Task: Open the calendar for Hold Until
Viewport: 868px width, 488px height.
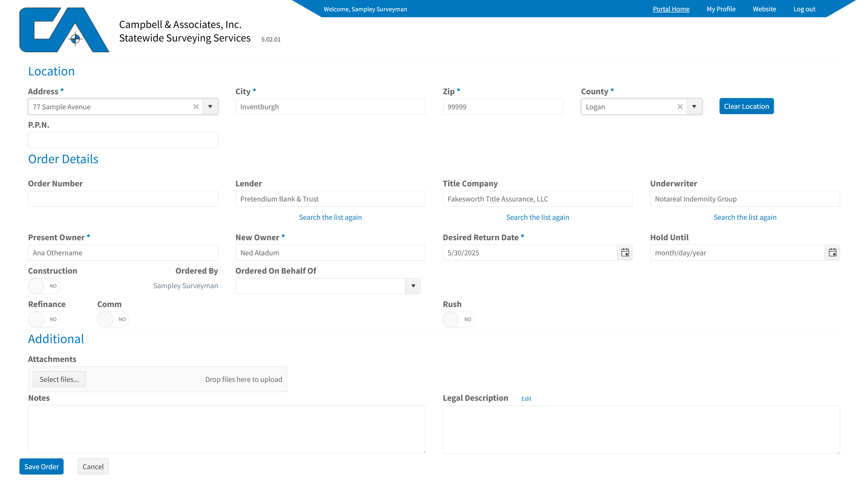Action: (x=833, y=252)
